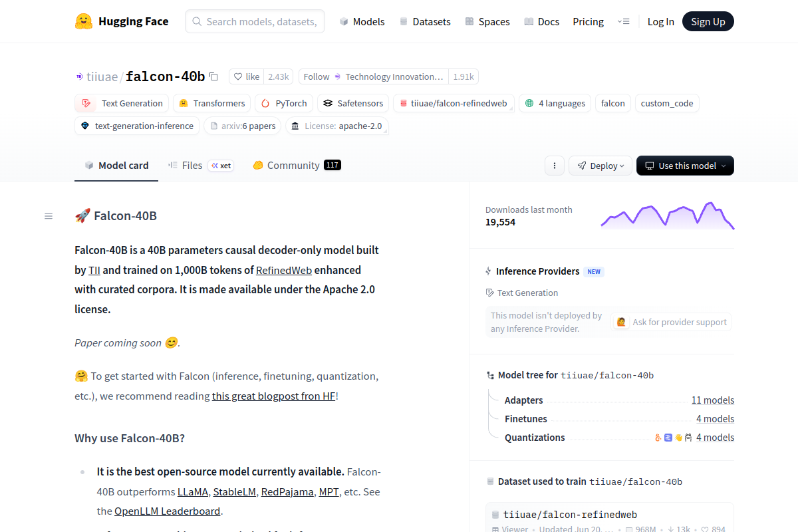The width and height of the screenshot is (798, 532).
Task: Click the tiiuae organization avatar icon
Action: pos(80,77)
